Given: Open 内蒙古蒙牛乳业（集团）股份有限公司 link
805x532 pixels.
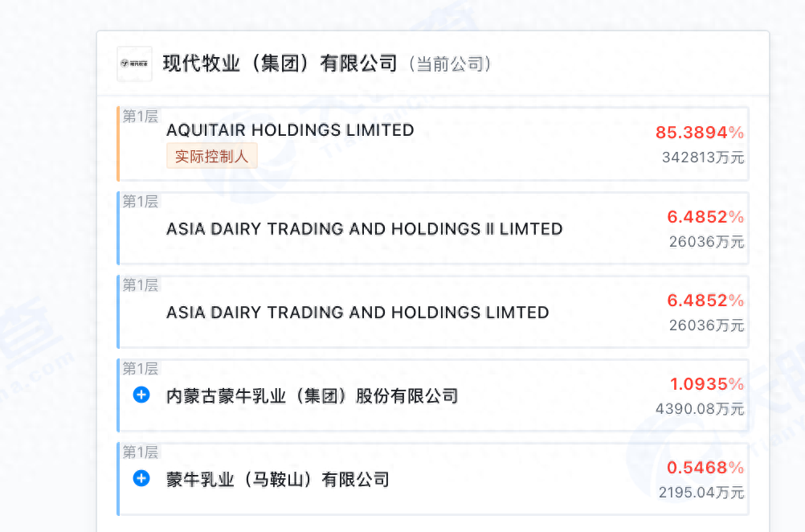Looking at the screenshot, I should (312, 395).
